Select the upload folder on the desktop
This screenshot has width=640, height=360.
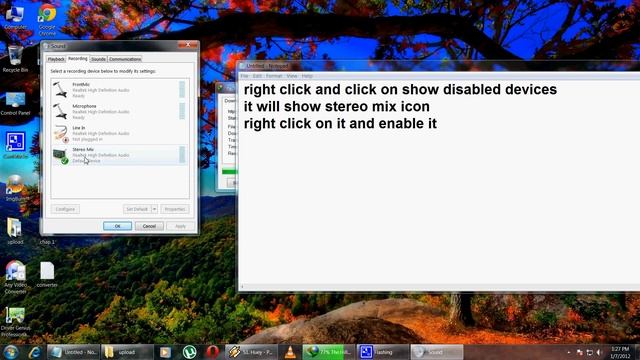coord(15,231)
